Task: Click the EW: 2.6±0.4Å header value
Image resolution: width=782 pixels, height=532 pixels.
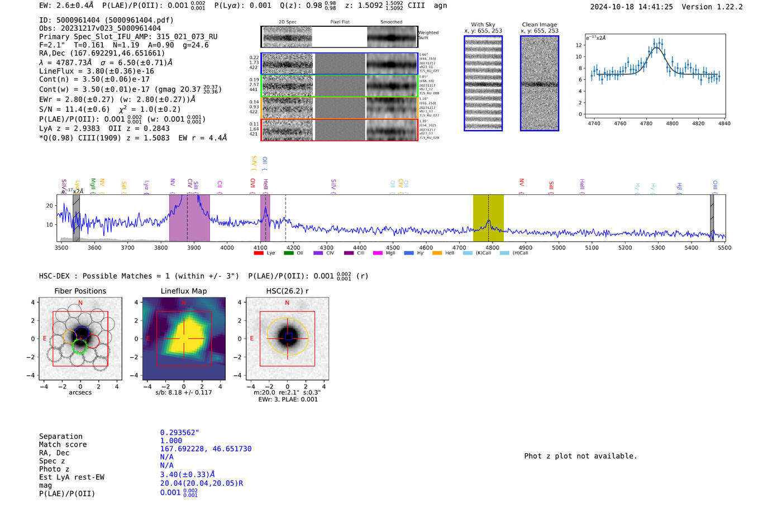Action: coord(66,6)
